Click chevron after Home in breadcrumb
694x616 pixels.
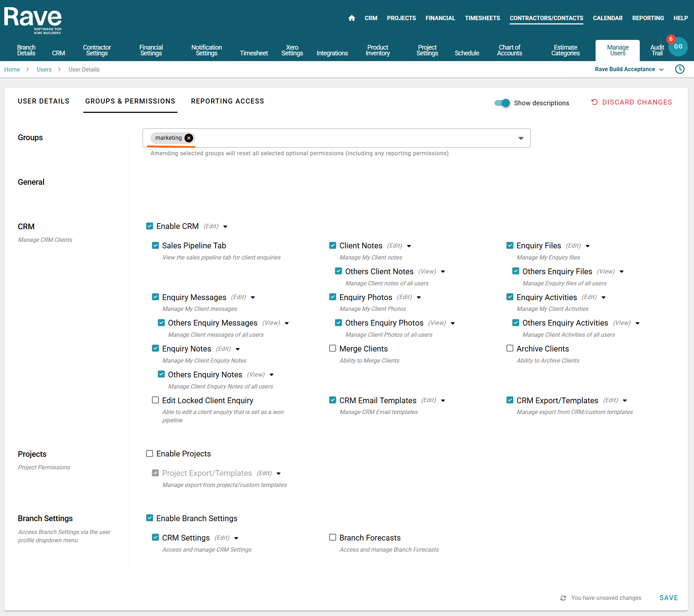[x=28, y=69]
